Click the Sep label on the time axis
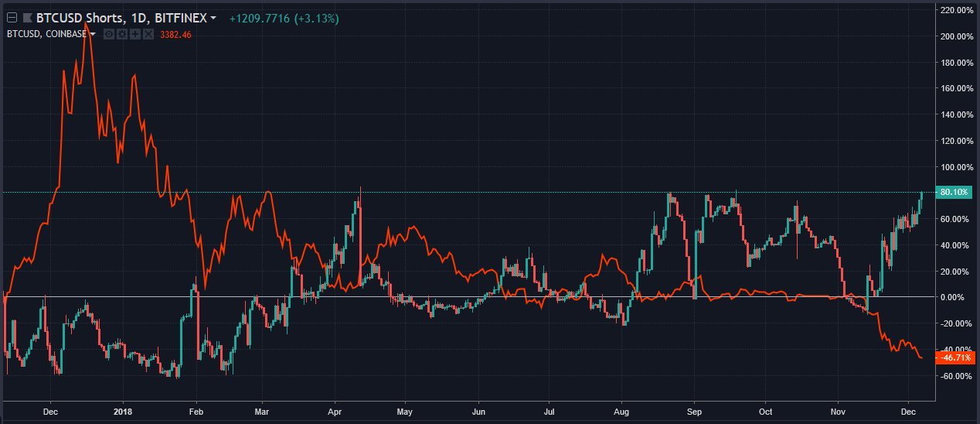Image resolution: width=980 pixels, height=424 pixels. coord(694,413)
